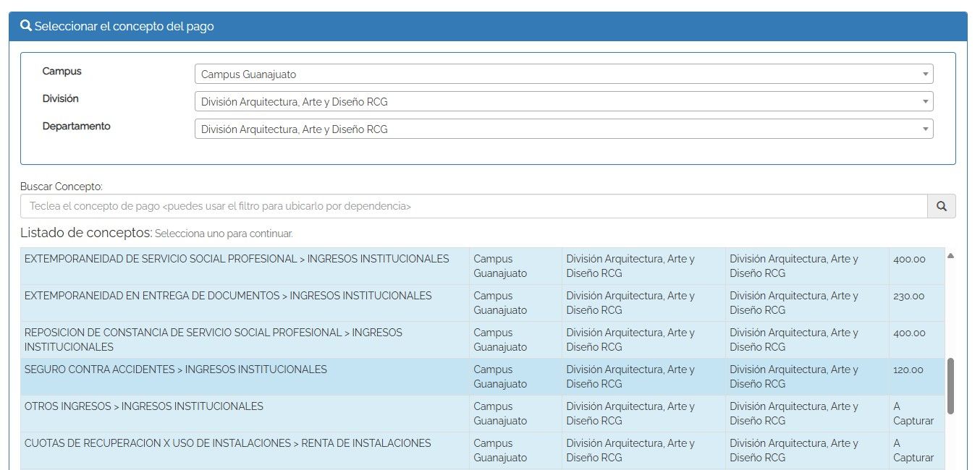This screenshot has height=470, width=980.
Task: Click the 'Listado de conceptos' heading
Action: point(86,233)
